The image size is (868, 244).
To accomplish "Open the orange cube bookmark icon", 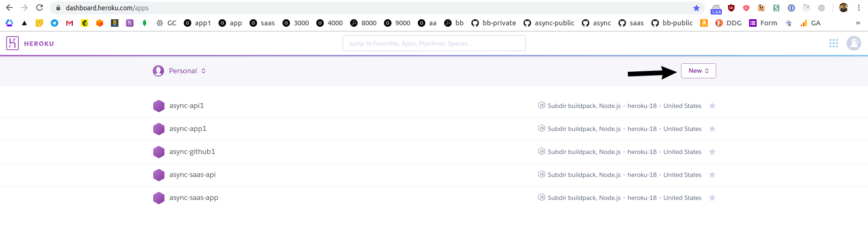I will click(x=100, y=23).
